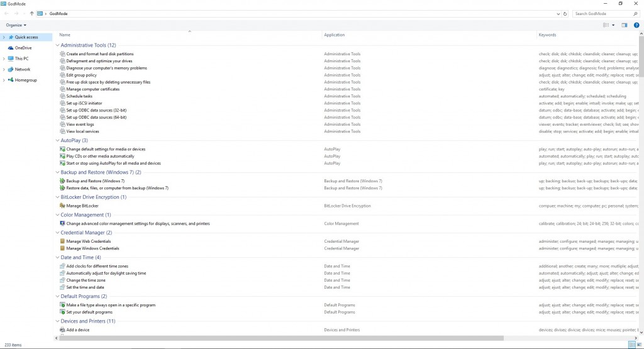Click the Manage Windows Credentials vault icon
The image size is (644, 349).
point(62,248)
